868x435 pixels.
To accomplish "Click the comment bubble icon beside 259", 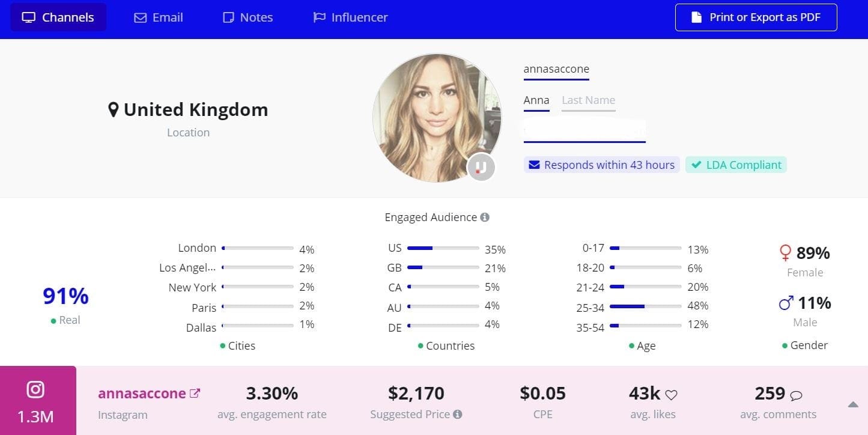I will [x=797, y=395].
